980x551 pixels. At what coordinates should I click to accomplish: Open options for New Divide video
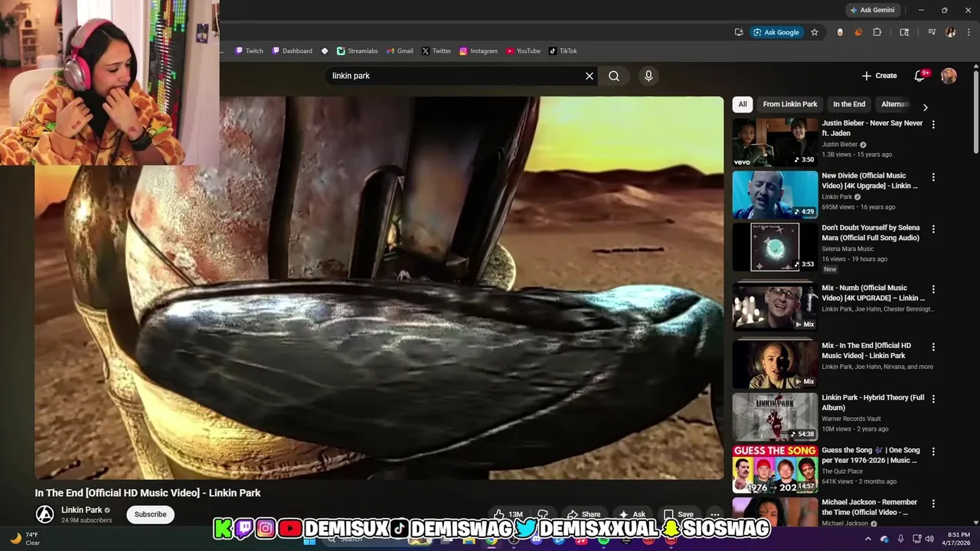click(933, 177)
